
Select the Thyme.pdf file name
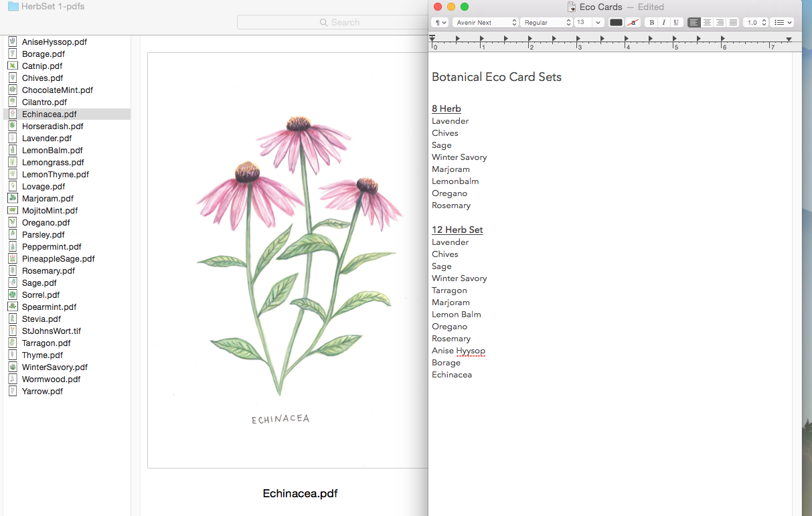coord(44,355)
